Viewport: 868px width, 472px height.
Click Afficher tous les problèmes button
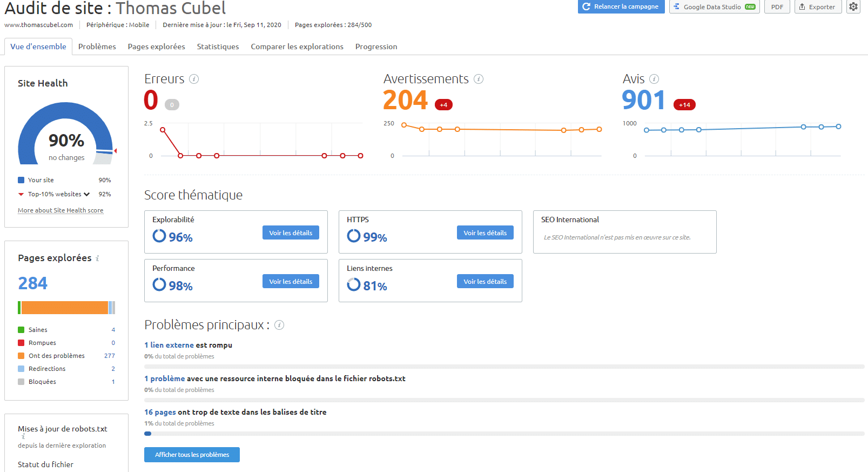192,455
